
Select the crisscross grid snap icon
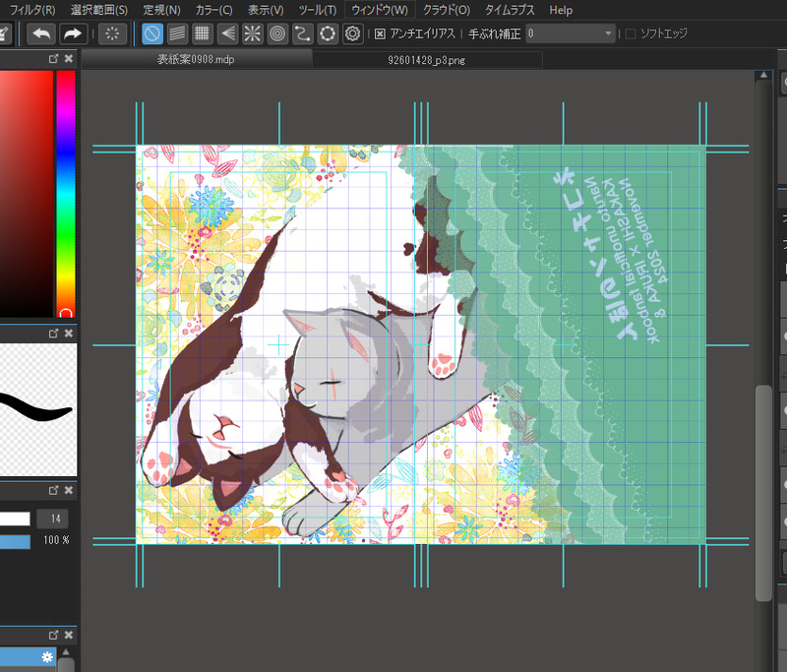202,34
